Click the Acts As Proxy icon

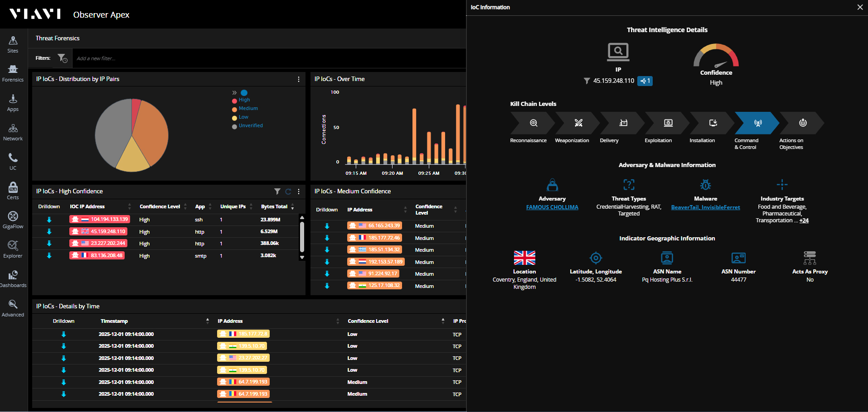[810, 258]
